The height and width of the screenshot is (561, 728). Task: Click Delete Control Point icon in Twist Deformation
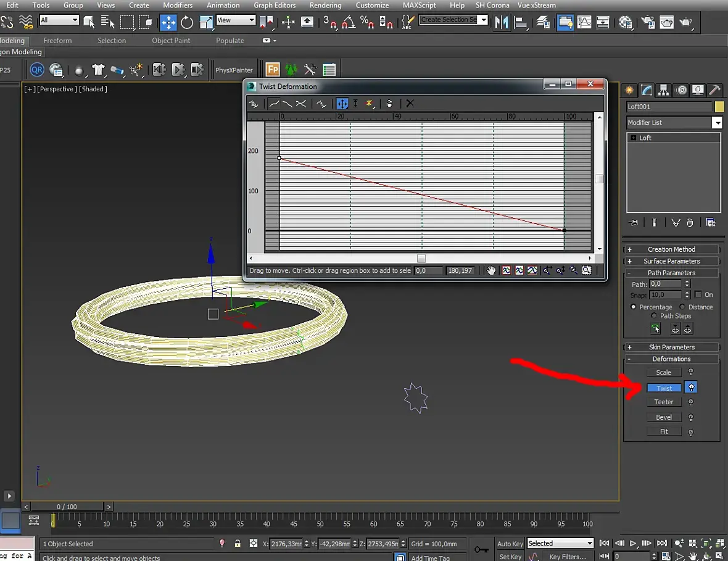(x=410, y=104)
